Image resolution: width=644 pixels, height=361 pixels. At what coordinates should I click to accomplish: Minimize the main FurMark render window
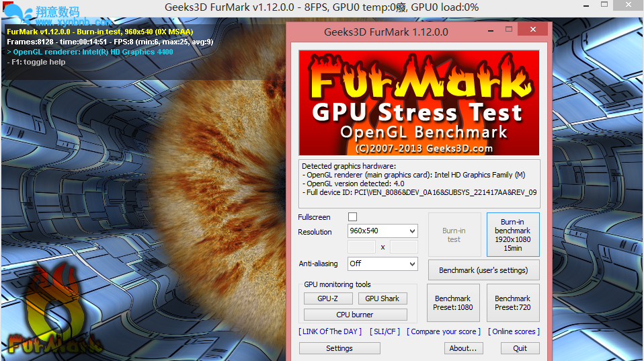(x=586, y=5)
